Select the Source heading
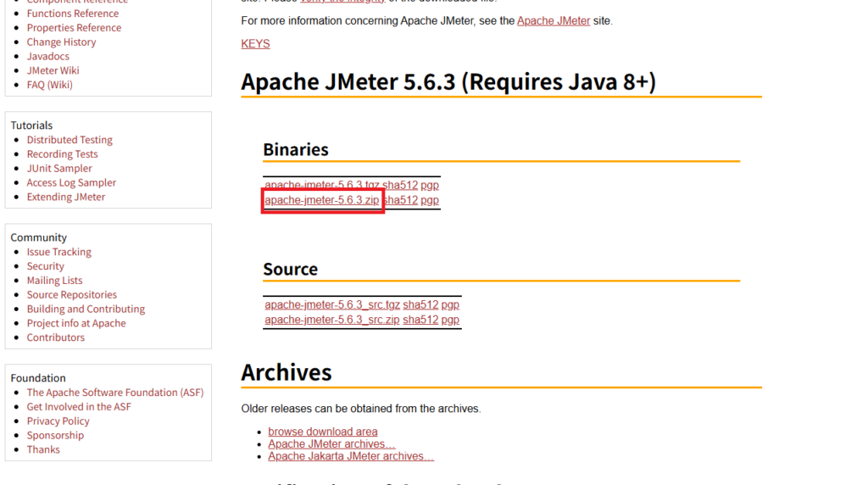 tap(290, 269)
